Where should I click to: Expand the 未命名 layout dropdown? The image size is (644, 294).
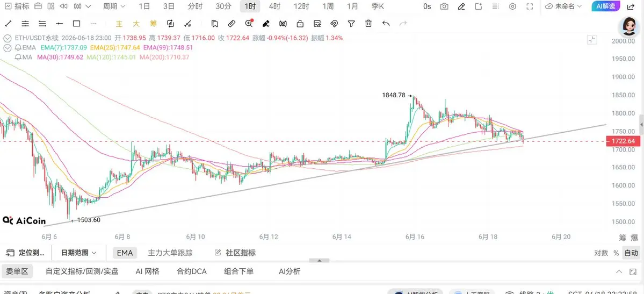[563, 6]
